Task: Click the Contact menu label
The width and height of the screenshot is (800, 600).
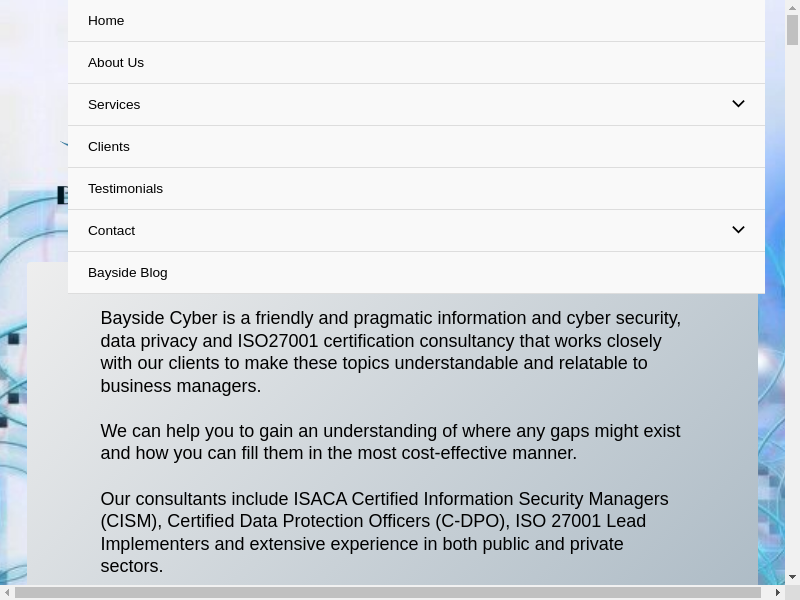Action: point(111,231)
